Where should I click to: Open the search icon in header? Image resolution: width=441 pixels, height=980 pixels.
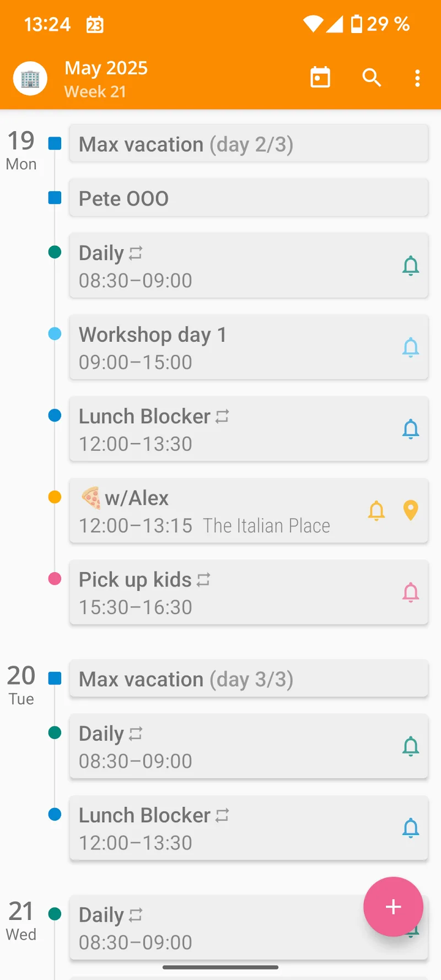372,78
